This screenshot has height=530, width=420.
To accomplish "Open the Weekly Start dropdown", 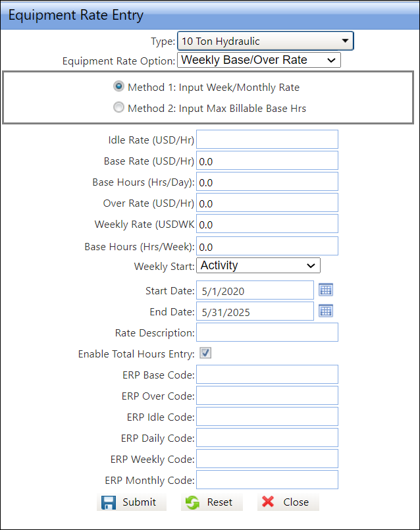I will tap(257, 265).
